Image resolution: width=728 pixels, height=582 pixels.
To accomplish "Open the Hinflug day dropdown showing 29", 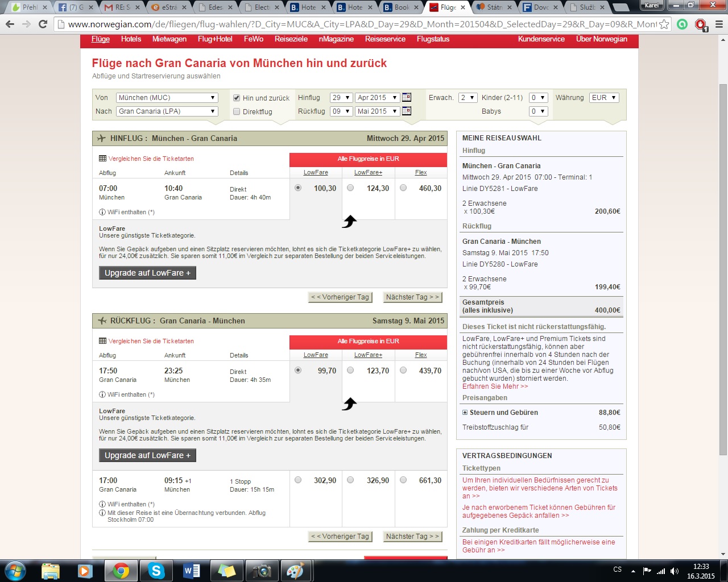I will [x=341, y=98].
